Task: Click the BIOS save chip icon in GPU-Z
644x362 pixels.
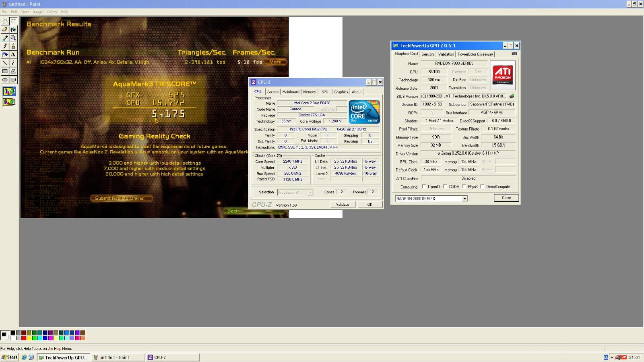Action: [512, 96]
